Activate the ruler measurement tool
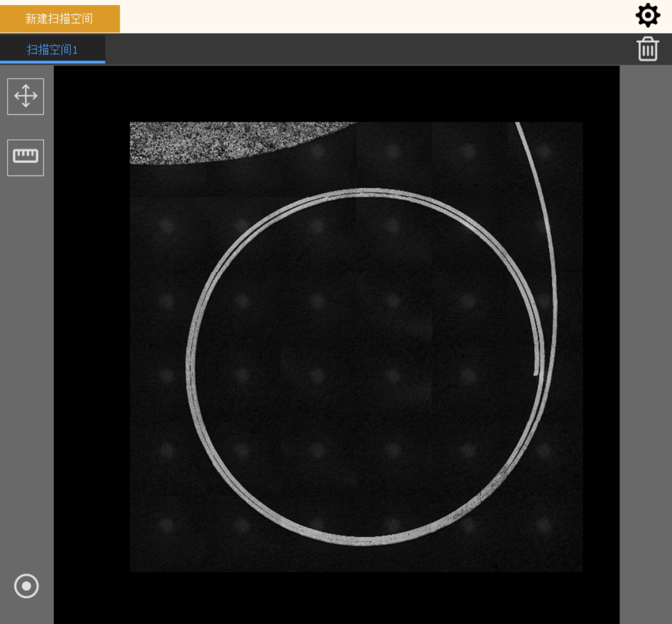Viewport: 672px width, 624px height. (26, 157)
